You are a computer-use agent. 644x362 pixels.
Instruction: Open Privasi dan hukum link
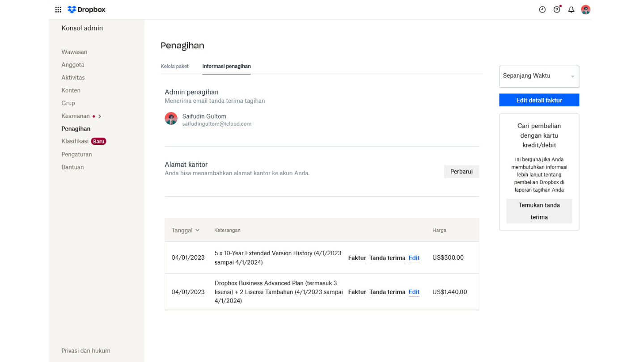[86, 351]
